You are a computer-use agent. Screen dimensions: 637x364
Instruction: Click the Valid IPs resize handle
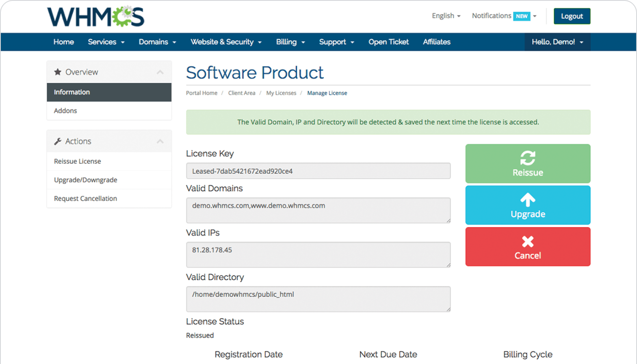(448, 265)
